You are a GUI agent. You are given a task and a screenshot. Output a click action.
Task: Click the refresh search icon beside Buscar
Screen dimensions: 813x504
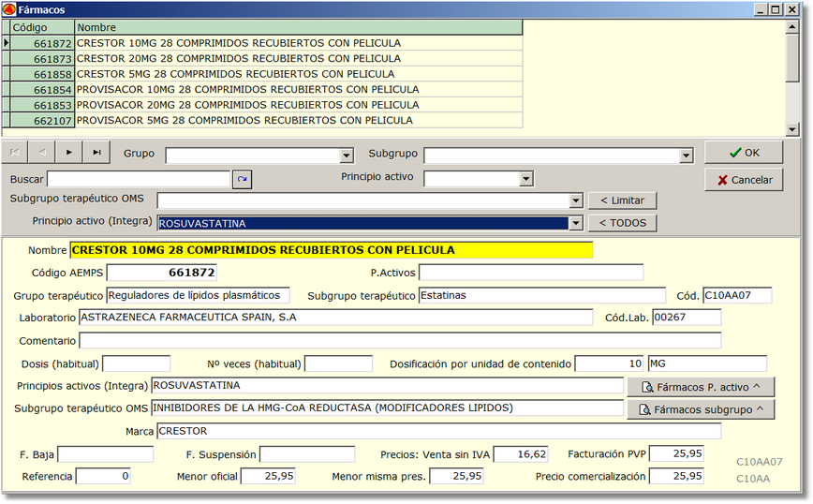click(243, 180)
